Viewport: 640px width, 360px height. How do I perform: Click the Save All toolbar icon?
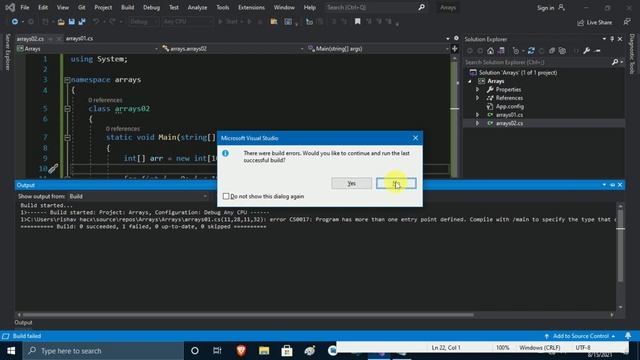pyautogui.click(x=82, y=22)
